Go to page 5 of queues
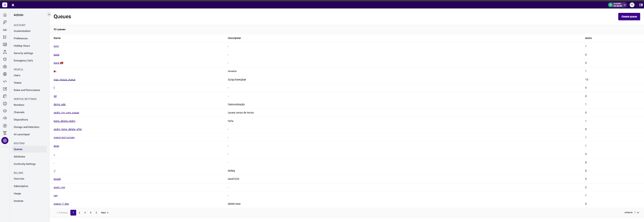This screenshot has height=222, width=644. coord(96,213)
